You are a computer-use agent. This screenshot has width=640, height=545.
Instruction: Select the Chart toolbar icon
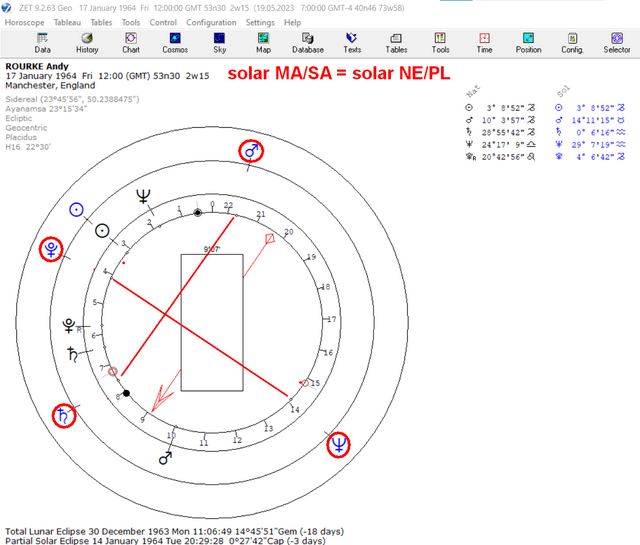[x=131, y=43]
